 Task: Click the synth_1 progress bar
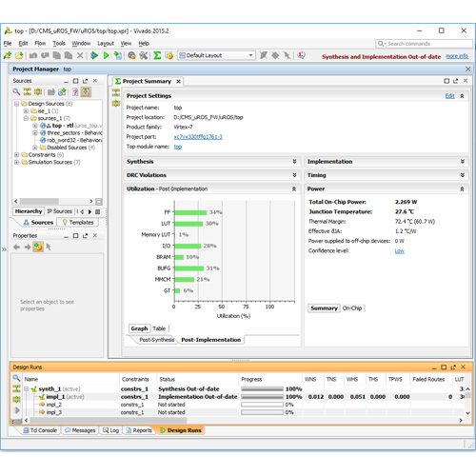click(x=262, y=389)
